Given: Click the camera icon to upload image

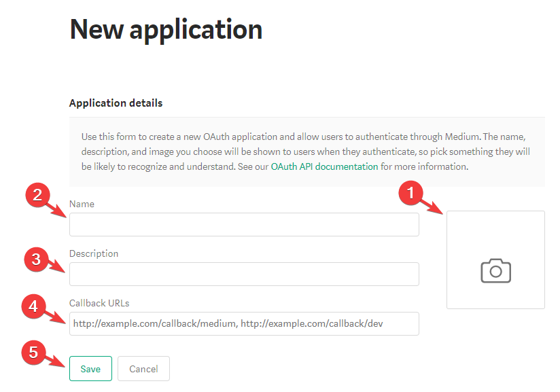Looking at the screenshot, I should [x=495, y=270].
